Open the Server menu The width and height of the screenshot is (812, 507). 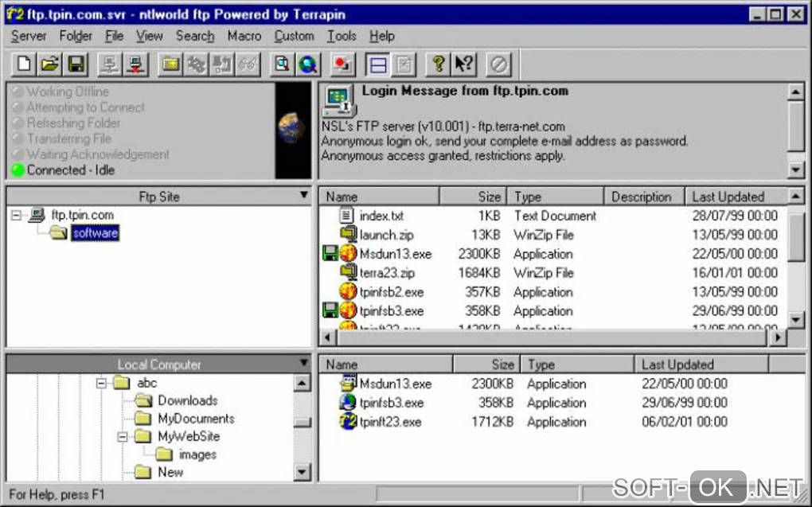(x=29, y=37)
